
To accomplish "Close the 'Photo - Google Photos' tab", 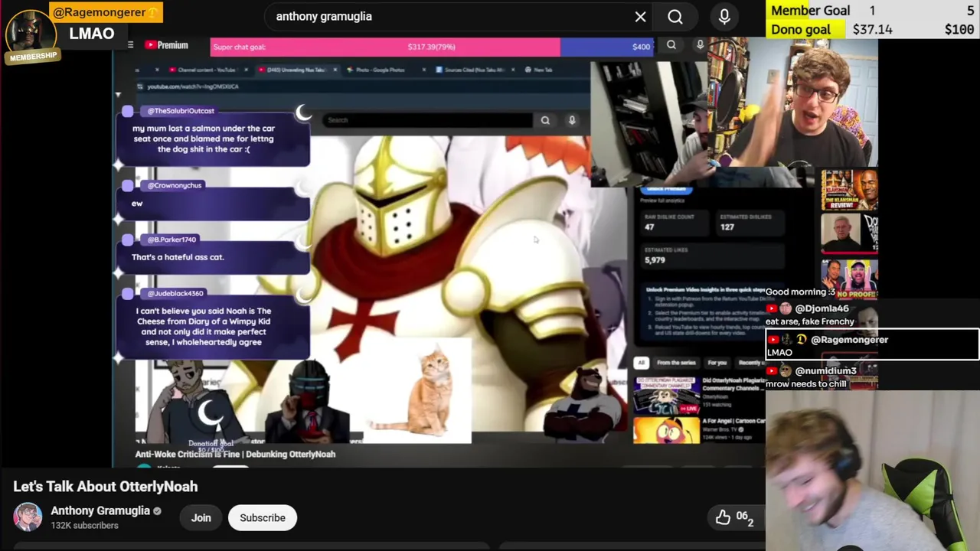I will (x=423, y=70).
